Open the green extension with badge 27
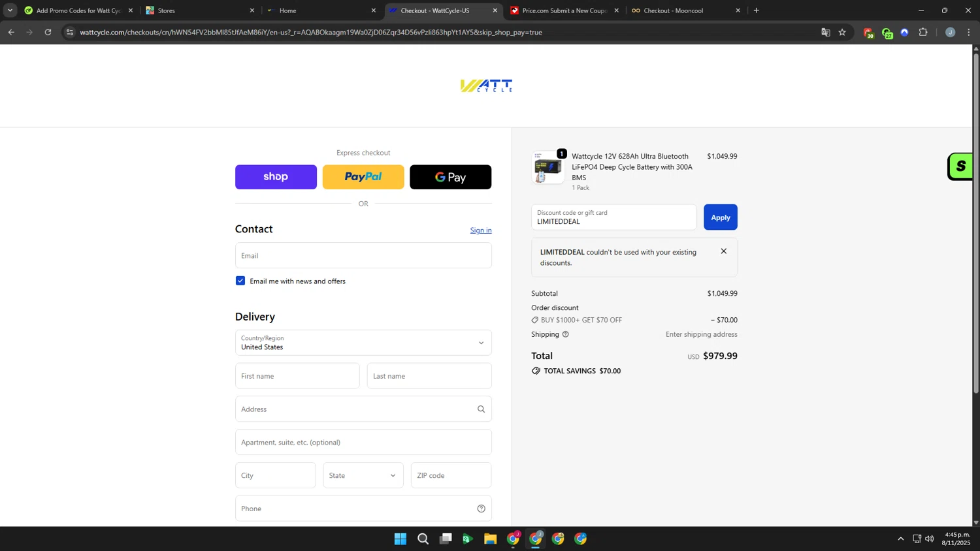The width and height of the screenshot is (980, 551). (x=887, y=33)
